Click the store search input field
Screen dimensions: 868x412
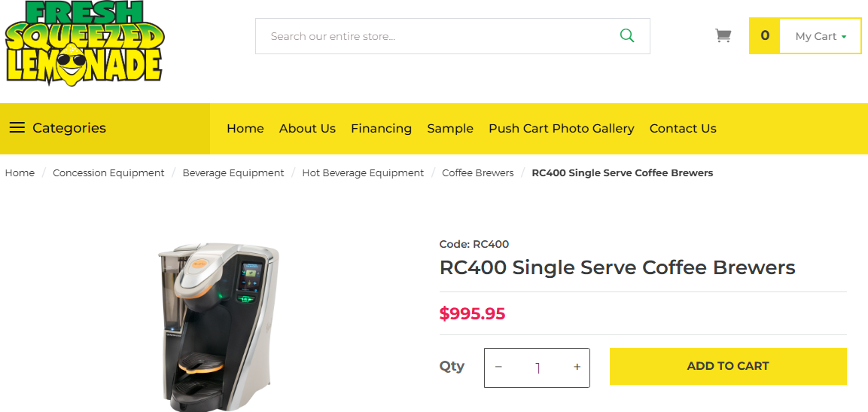pos(437,36)
